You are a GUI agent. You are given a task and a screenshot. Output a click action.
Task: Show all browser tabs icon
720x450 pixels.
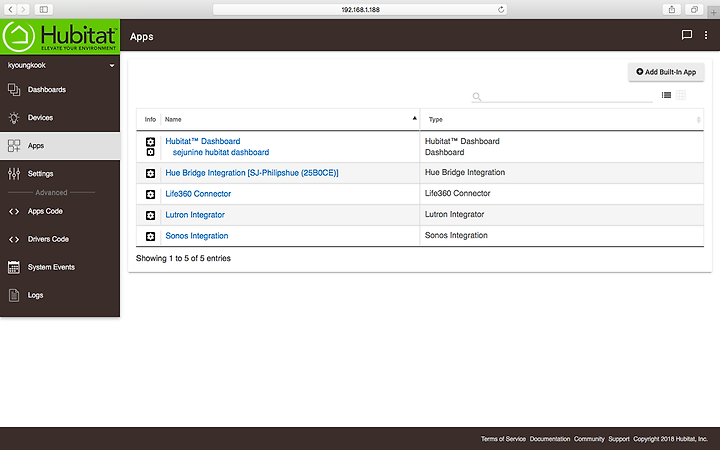point(694,9)
